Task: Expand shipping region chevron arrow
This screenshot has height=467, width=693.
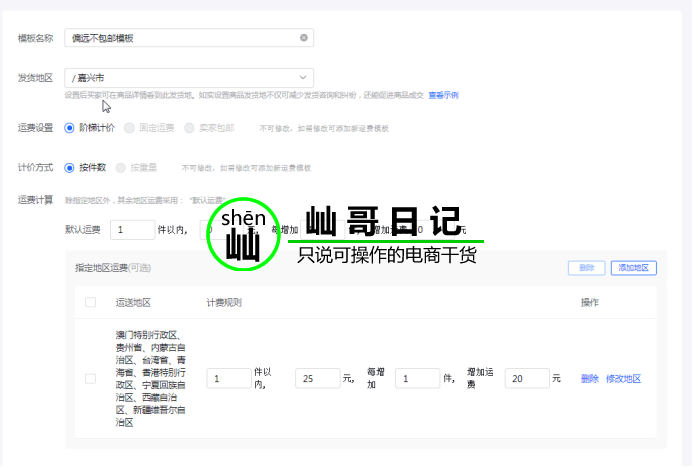Action: point(303,78)
